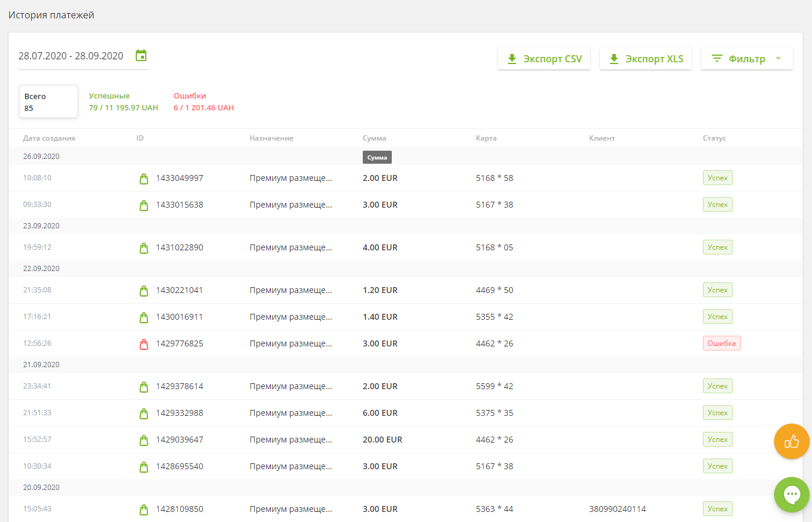Show all payments via Всего 85 tab
The height and width of the screenshot is (522, 812).
(x=49, y=101)
